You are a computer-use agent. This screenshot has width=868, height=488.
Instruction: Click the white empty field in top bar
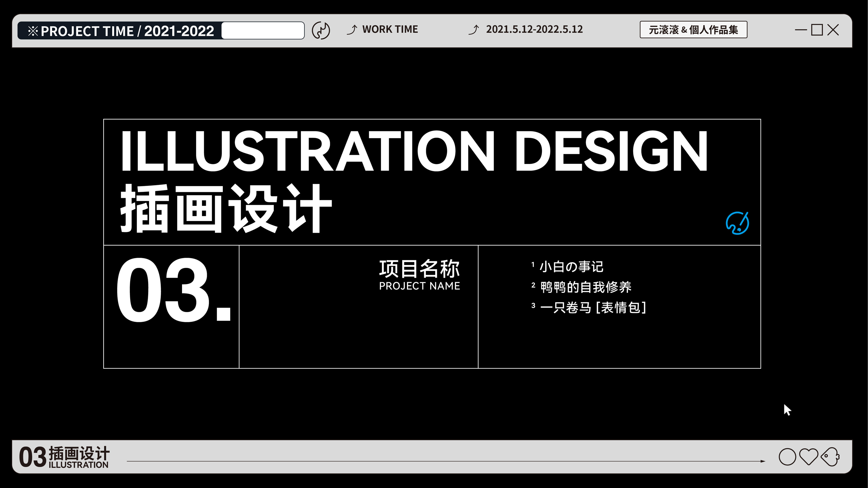(263, 31)
